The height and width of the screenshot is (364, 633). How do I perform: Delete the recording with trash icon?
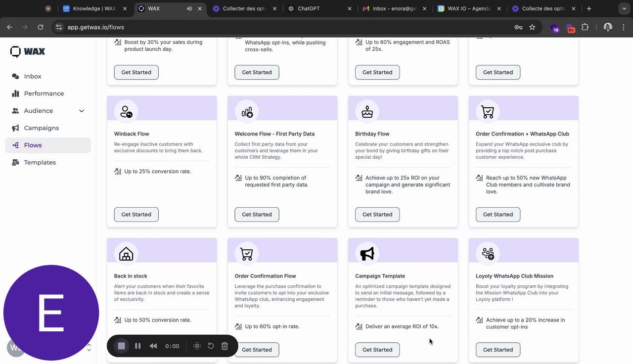225,346
